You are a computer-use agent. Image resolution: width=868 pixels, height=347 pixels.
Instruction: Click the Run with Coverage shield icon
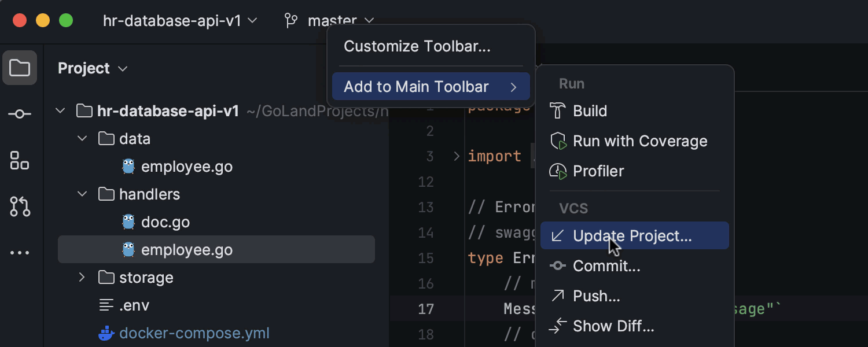click(x=558, y=141)
